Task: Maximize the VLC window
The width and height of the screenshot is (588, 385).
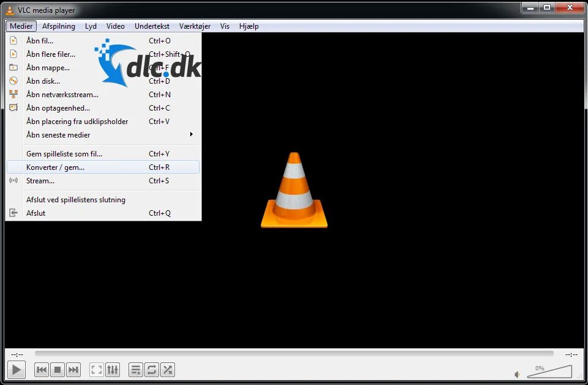Action: [x=547, y=7]
